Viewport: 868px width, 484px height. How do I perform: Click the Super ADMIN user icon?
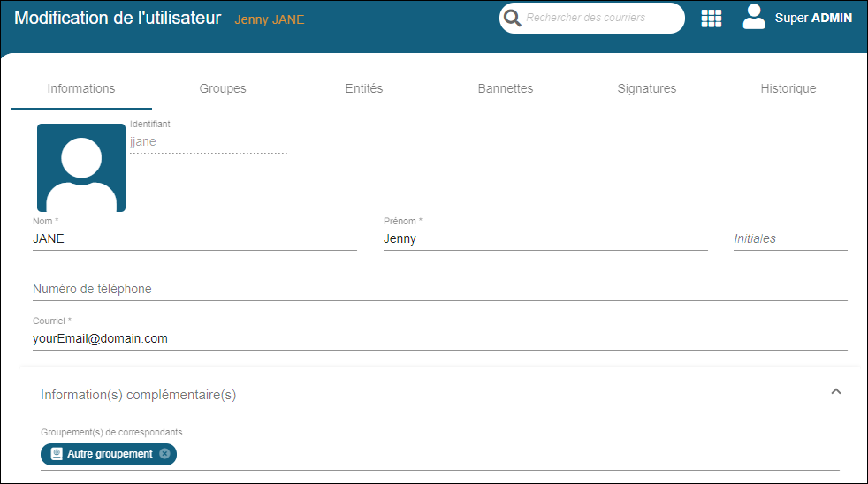tap(754, 17)
